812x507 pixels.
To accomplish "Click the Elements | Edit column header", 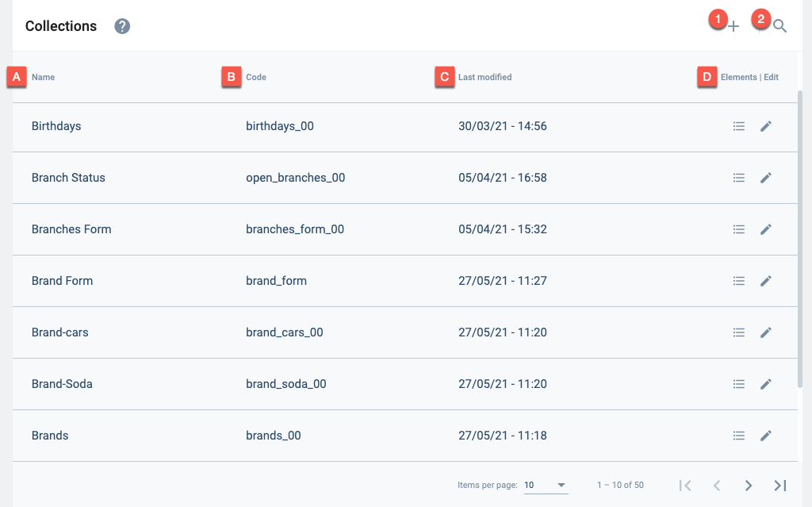I will pos(749,77).
